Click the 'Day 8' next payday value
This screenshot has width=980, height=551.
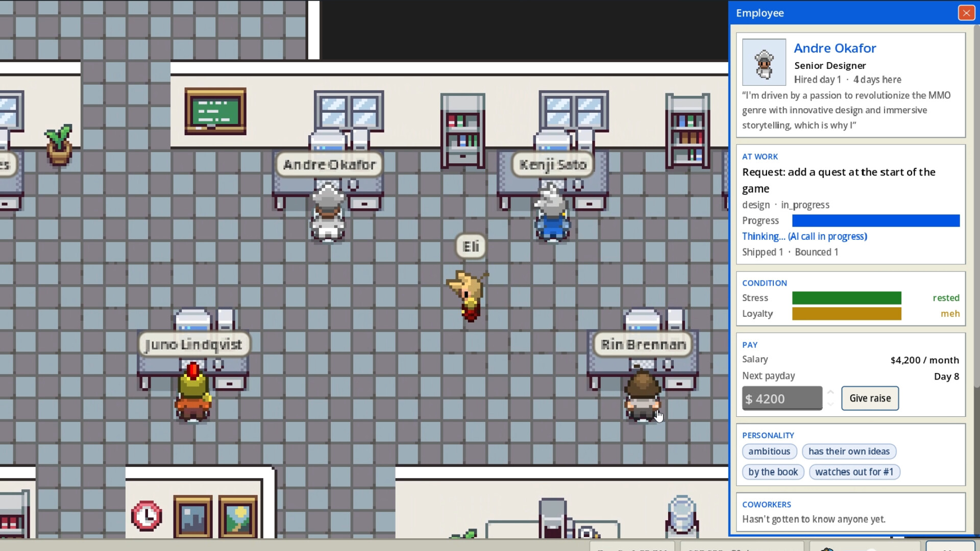946,377
